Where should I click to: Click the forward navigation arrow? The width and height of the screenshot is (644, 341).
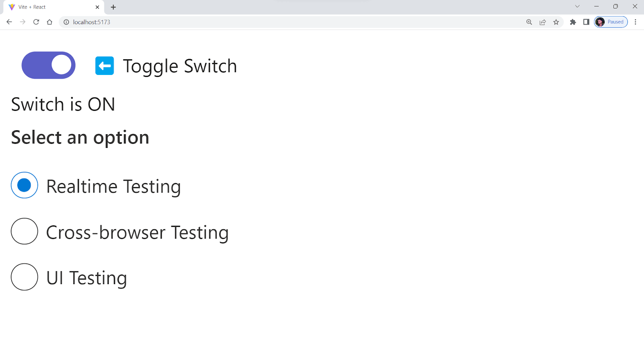coord(23,22)
